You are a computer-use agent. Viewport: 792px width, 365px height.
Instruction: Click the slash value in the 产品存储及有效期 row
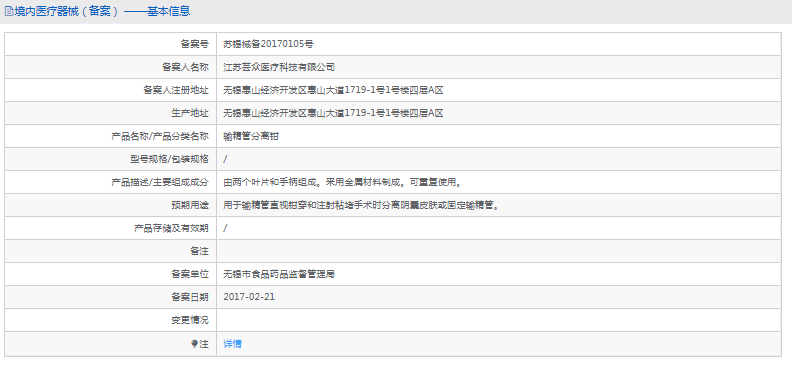coord(225,228)
